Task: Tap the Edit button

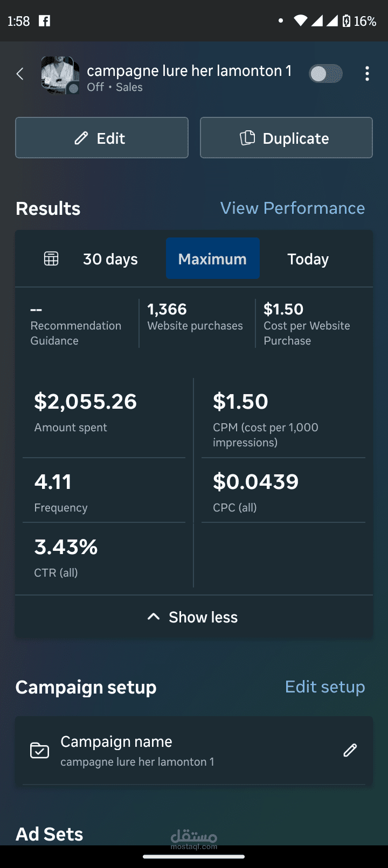Action: point(101,137)
